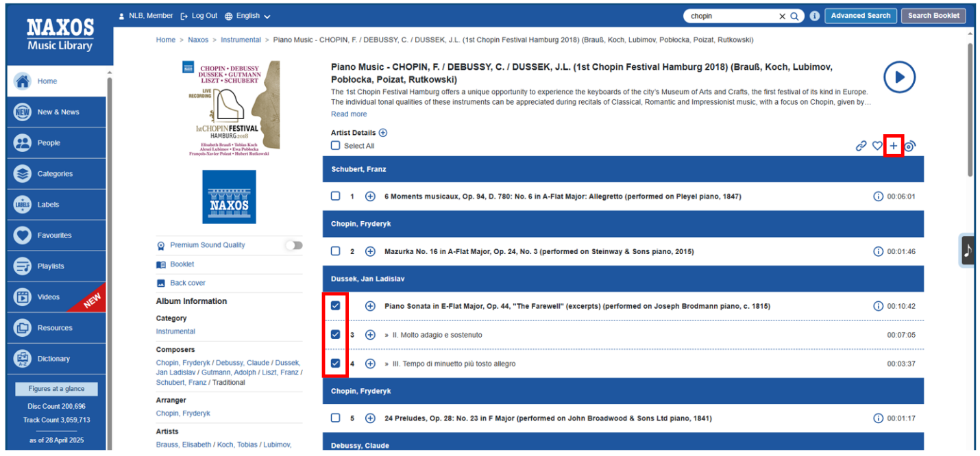Check the track 1 Moments musicaux checkbox

point(335,197)
